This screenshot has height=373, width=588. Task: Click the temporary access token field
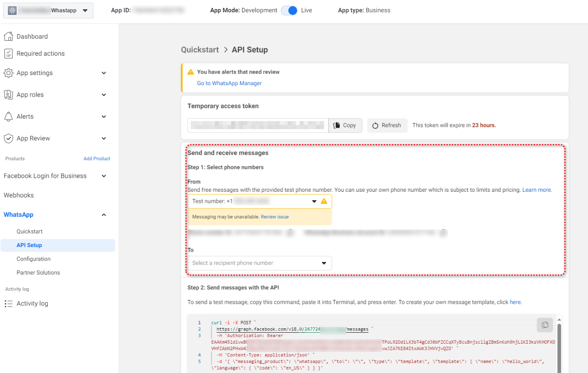point(258,125)
